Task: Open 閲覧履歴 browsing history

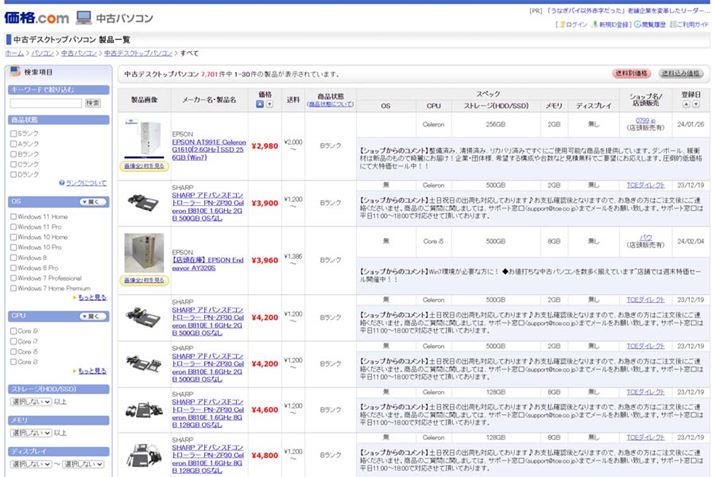Action: (x=655, y=24)
